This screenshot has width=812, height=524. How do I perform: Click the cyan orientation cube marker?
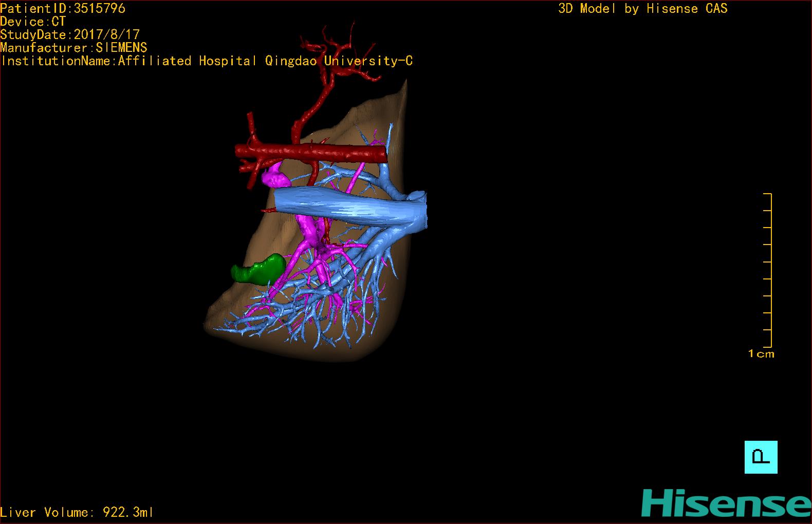761,457
